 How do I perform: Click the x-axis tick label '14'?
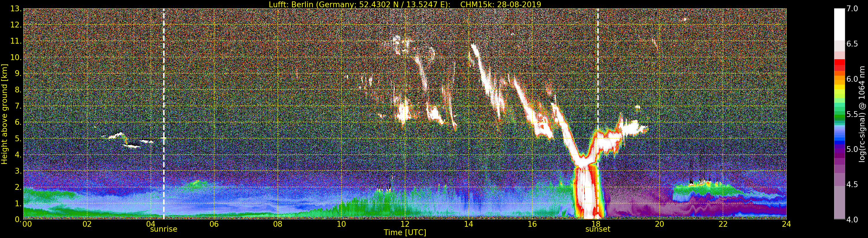pyautogui.click(x=468, y=224)
